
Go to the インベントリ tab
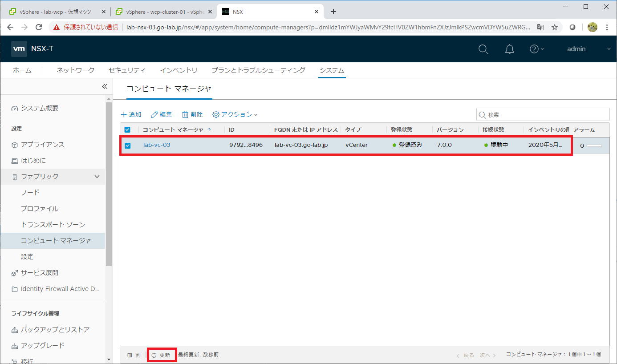(179, 70)
